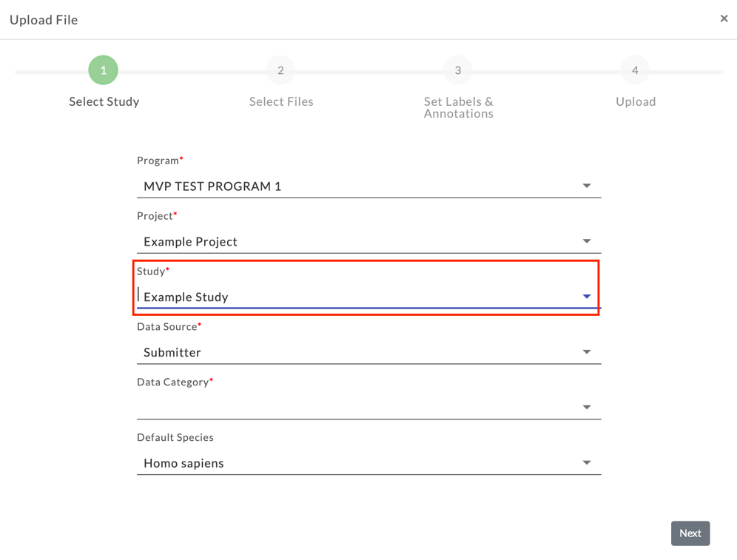The width and height of the screenshot is (737, 560).
Task: Click the MVP TEST PROGRAM 1 value
Action: 212,186
